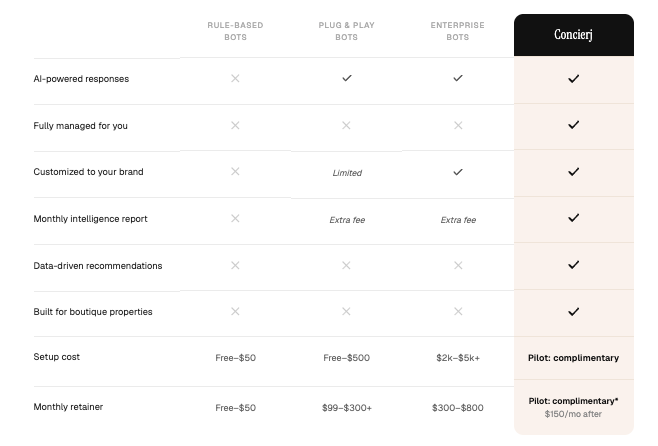This screenshot has width=658, height=446.
Task: Click the Enterprise checkmark for Customized to your brand
Action: (458, 172)
